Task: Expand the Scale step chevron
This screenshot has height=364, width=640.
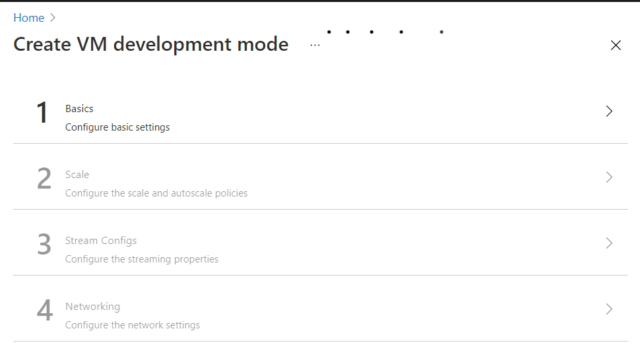Action: 609,177
